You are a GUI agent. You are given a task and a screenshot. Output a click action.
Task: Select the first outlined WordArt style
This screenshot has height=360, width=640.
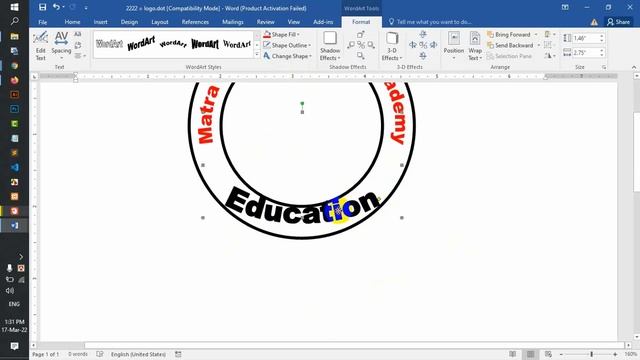[x=109, y=44]
